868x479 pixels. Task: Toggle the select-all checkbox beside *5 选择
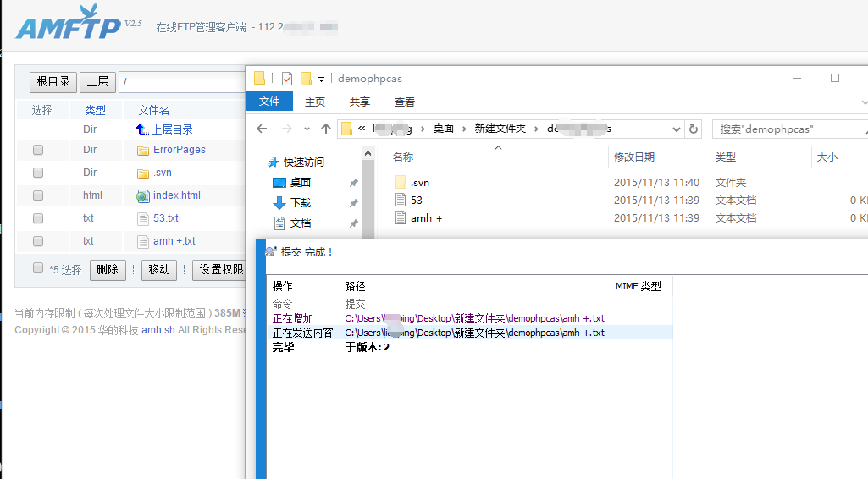38,268
